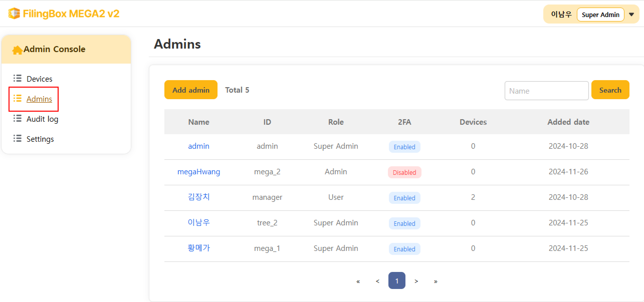Viewport: 644px width, 302px height.
Task: Focus the Name search field
Action: click(546, 91)
